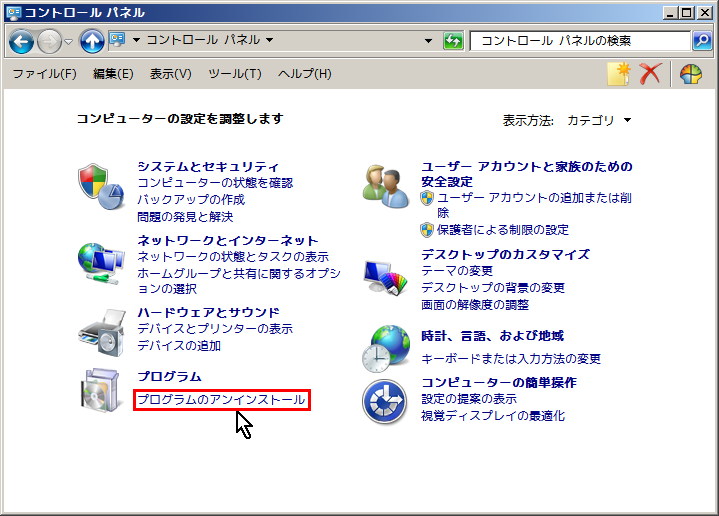
Task: Click the Ease of Access circular icon
Action: (x=385, y=402)
